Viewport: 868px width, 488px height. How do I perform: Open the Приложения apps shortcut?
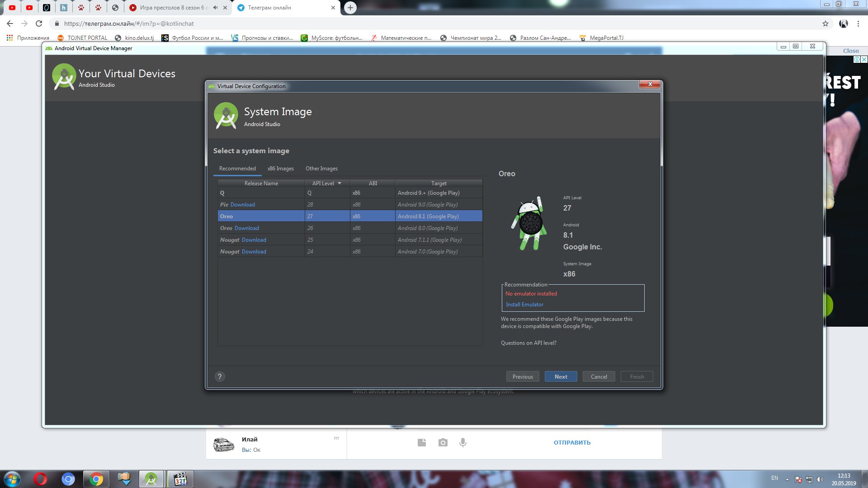[x=28, y=38]
